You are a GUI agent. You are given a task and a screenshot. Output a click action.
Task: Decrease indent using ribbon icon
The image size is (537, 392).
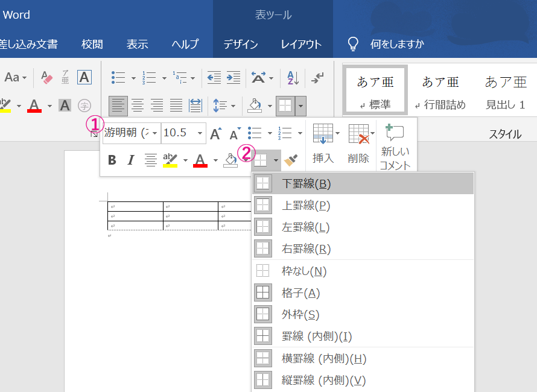[214, 78]
